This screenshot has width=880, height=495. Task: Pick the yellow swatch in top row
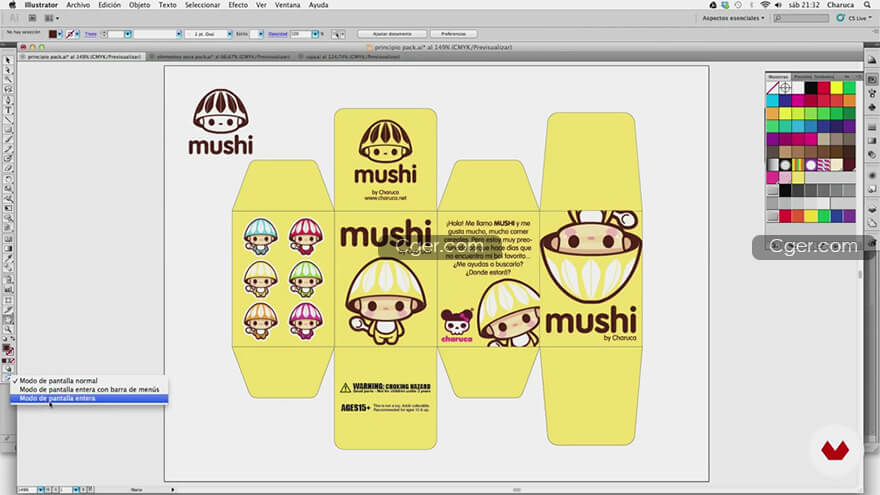point(837,88)
